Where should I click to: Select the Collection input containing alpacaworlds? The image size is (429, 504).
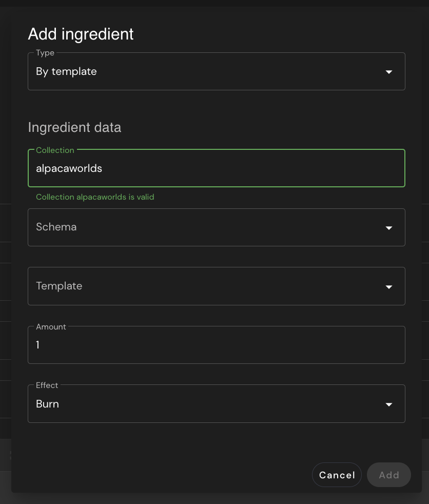216,168
